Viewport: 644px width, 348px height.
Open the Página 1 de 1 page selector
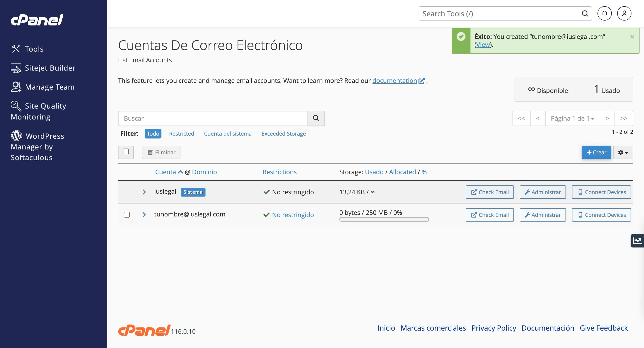[x=572, y=118]
